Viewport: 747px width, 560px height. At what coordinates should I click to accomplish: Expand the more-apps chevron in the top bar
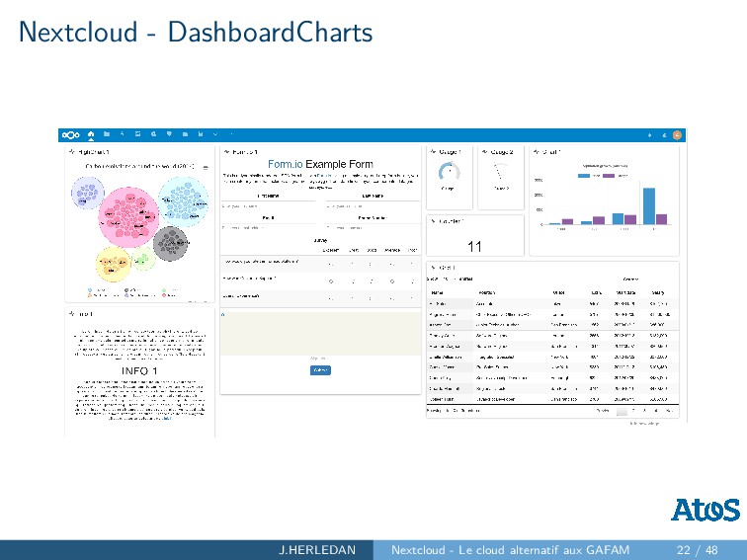tap(215, 134)
